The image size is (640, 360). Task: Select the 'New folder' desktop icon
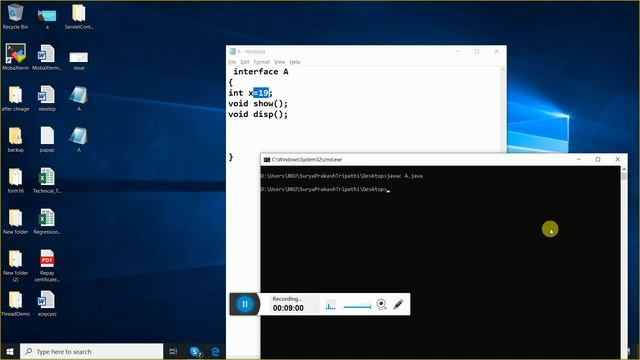pos(16,222)
